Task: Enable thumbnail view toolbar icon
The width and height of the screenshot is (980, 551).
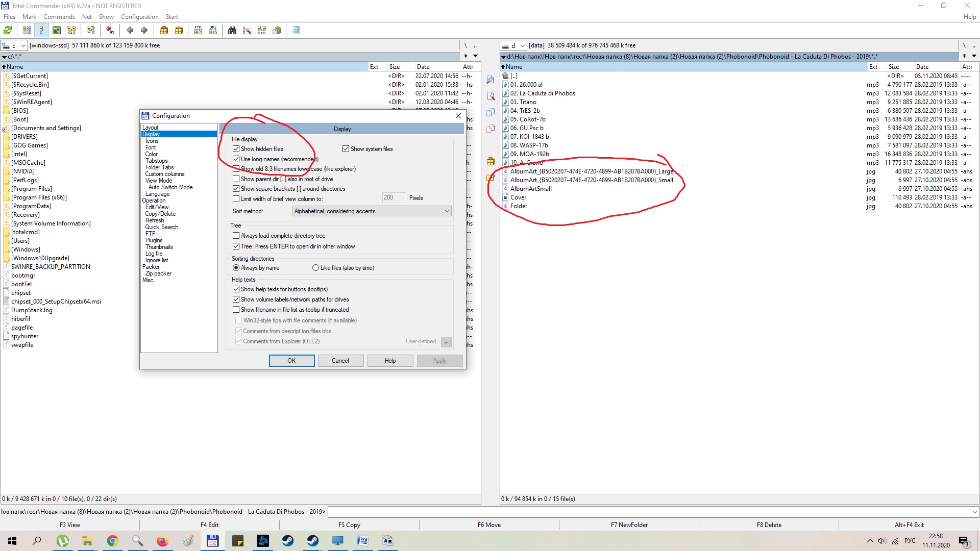Action: [57, 30]
